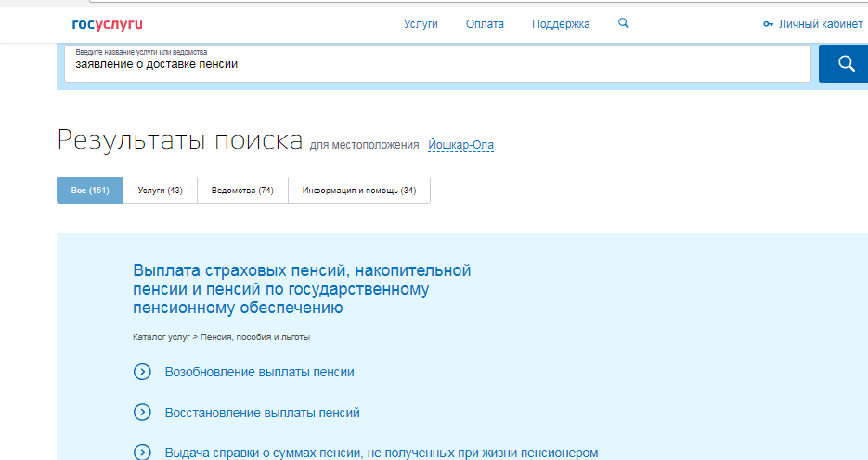Open the Выплата страховых пенсий heading link
Screen dimensions: 868x460
coord(302,289)
